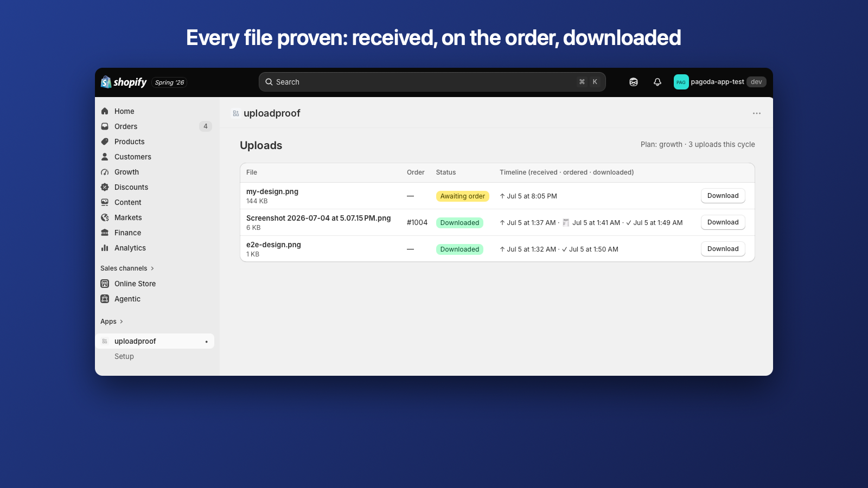
Task: Click order #1004 link
Action: click(417, 222)
